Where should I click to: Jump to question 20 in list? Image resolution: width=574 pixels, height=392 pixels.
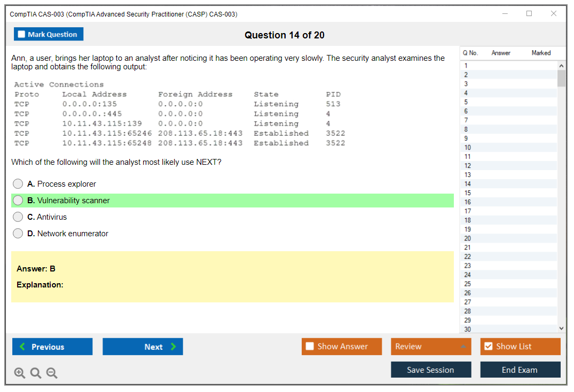pos(468,238)
